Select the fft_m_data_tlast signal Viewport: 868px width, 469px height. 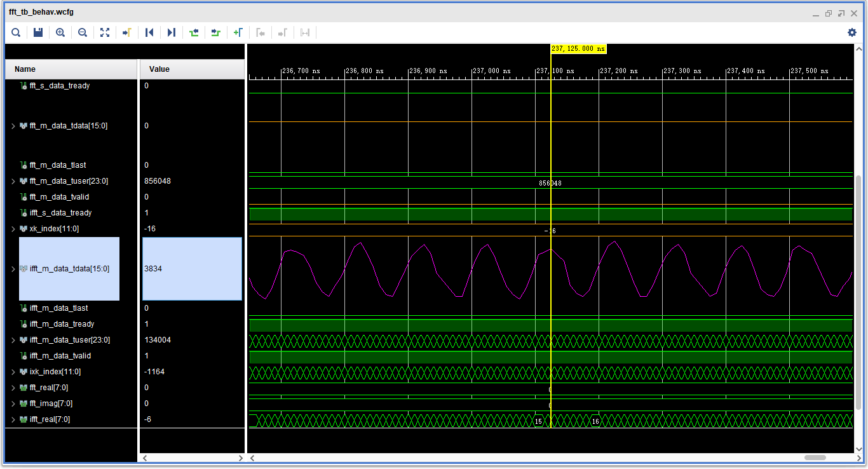[58, 165]
